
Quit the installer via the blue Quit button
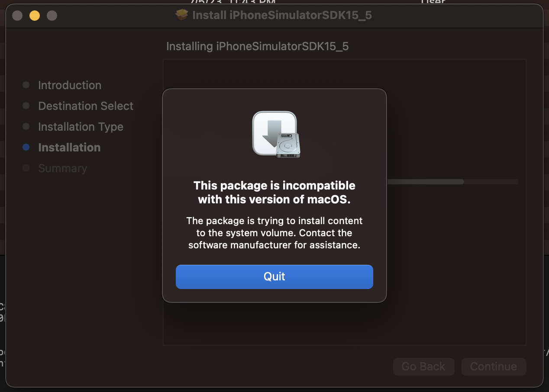[x=274, y=276]
